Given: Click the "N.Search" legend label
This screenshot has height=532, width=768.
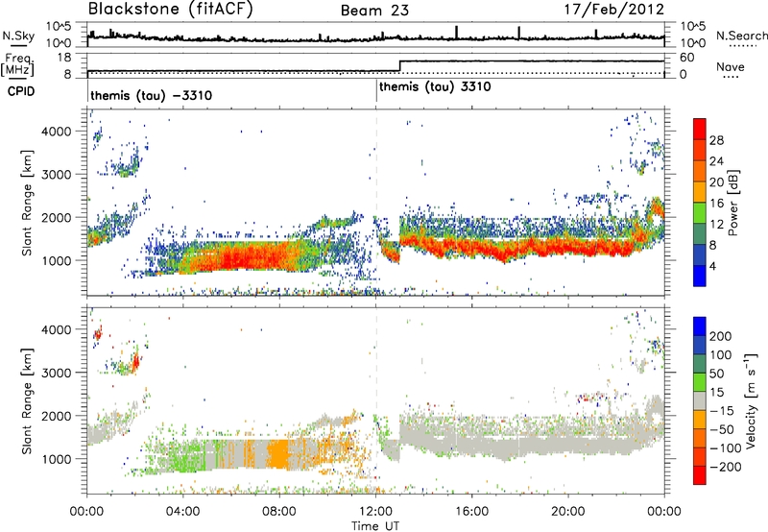Looking at the screenshot, I should pos(741,36).
